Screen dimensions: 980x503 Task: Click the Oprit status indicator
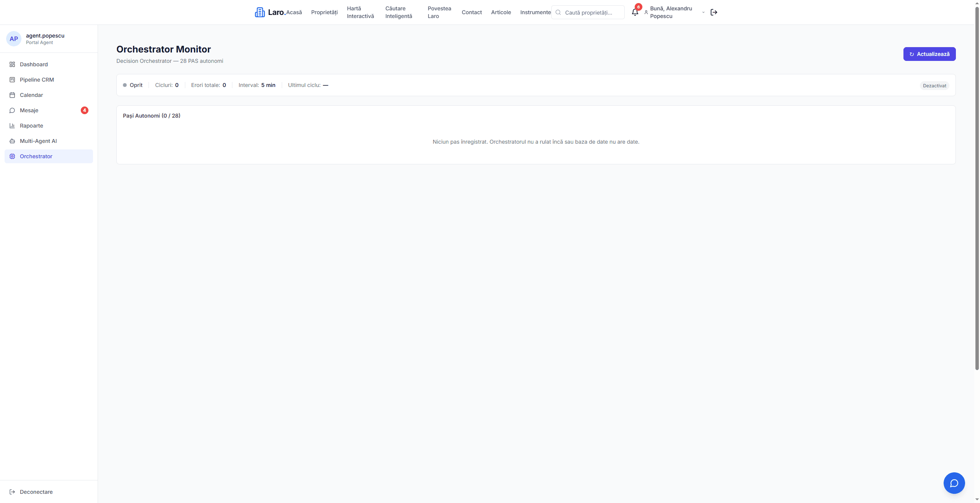point(133,85)
